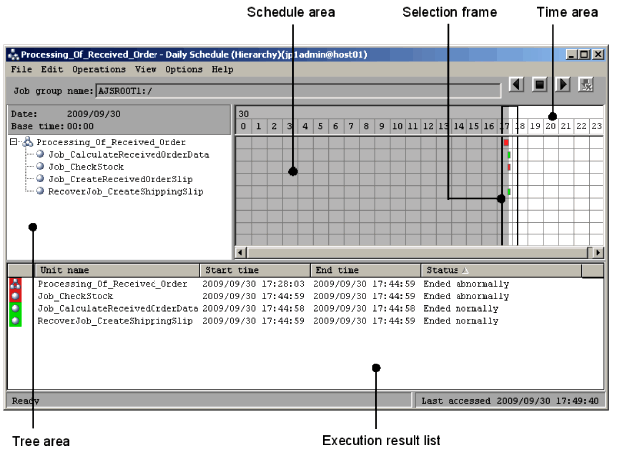
Task: Select hour 10 in the time area
Action: [397, 126]
